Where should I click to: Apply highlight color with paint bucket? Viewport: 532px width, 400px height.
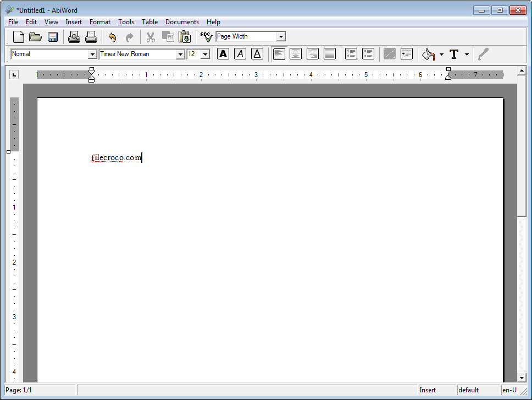click(428, 54)
